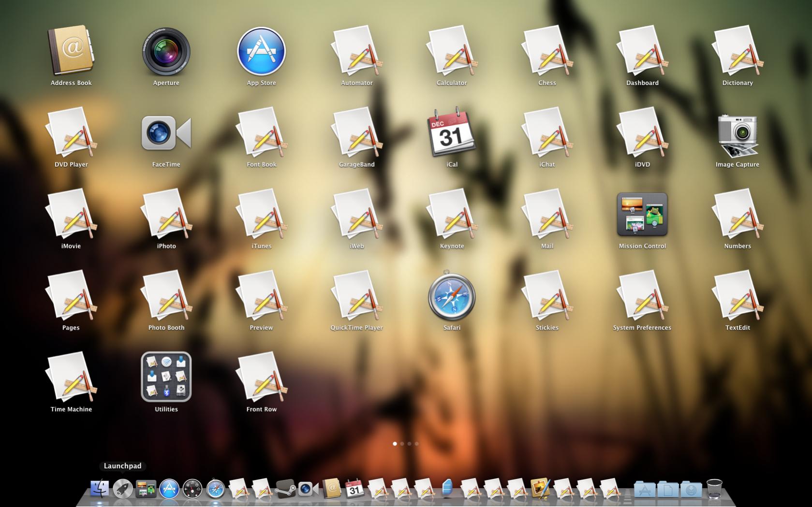The height and width of the screenshot is (507, 812).
Task: Click the Launchpad rocket icon in the Dock
Action: [x=123, y=489]
